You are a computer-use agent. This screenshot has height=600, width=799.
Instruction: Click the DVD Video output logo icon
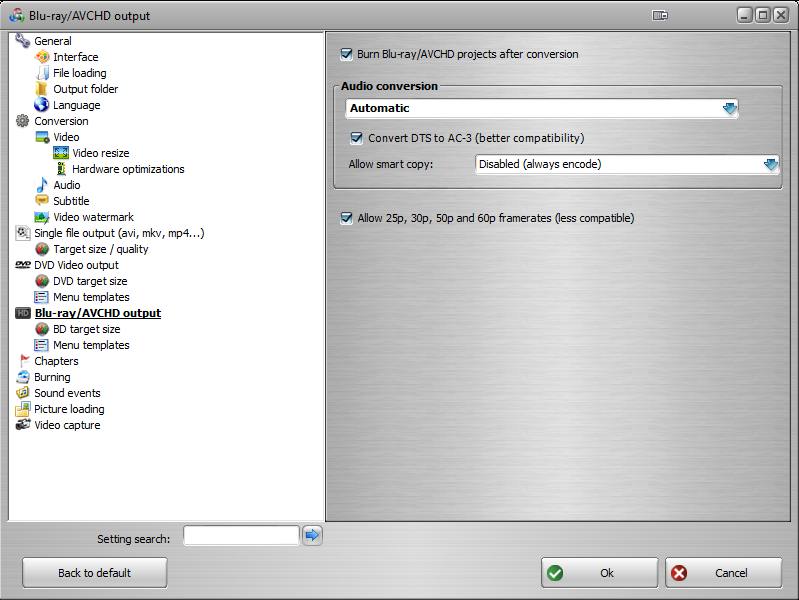pos(22,265)
